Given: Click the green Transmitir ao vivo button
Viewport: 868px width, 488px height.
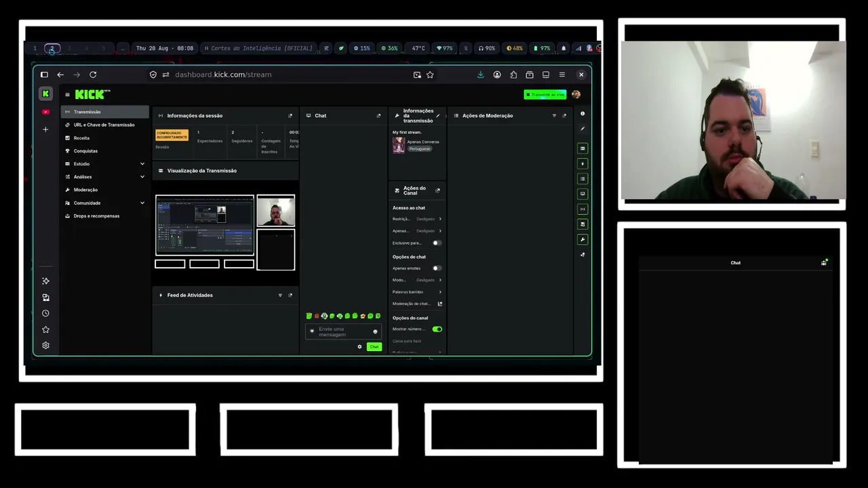Looking at the screenshot, I should click(x=545, y=95).
